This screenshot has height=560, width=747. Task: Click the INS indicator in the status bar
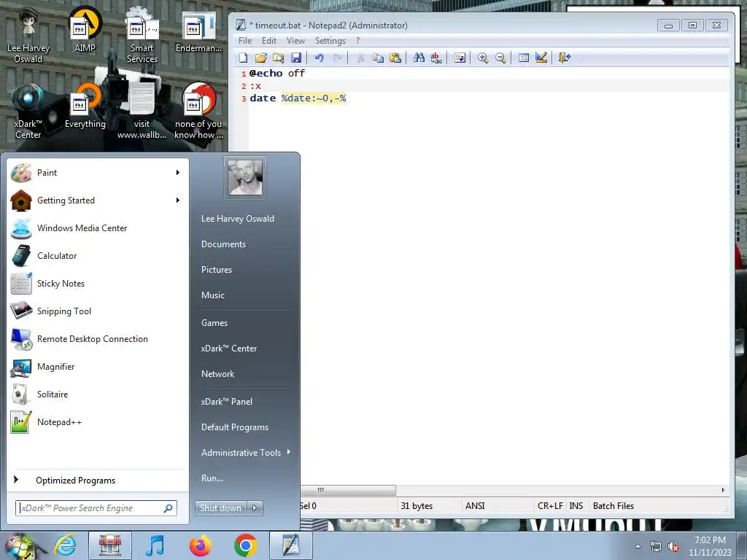tap(576, 506)
